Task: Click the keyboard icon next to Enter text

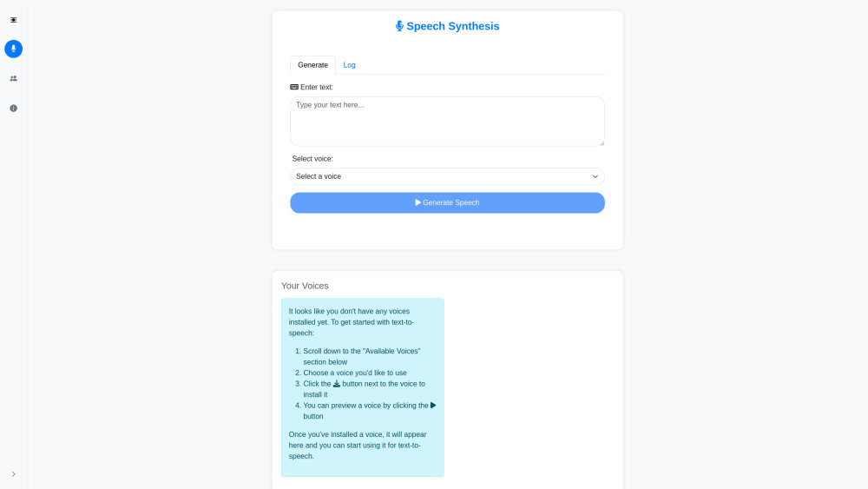Action: click(x=294, y=87)
